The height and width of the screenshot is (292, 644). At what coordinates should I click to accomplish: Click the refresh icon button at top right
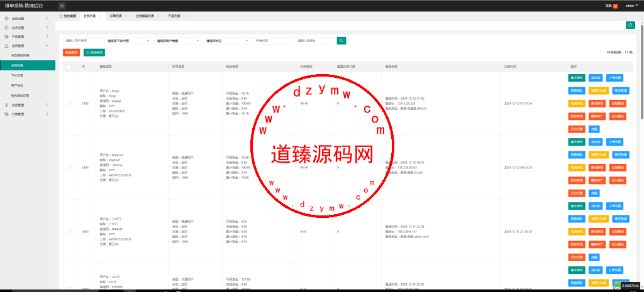pyautogui.click(x=630, y=25)
